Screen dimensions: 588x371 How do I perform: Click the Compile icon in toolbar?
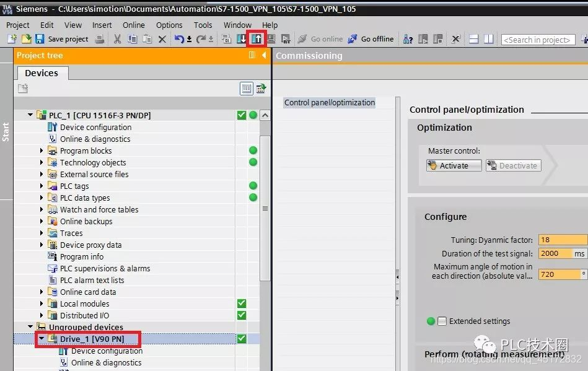pyautogui.click(x=226, y=38)
